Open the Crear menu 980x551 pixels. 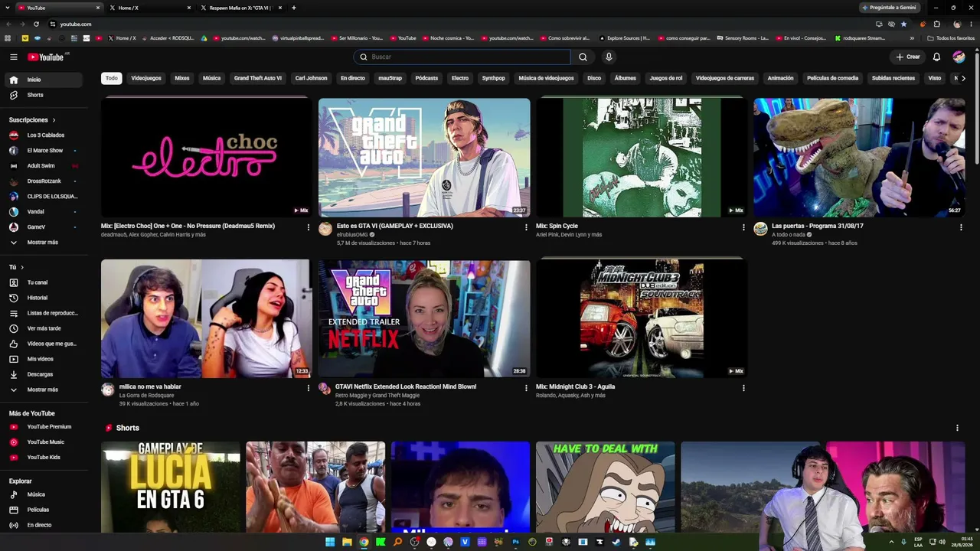click(908, 57)
